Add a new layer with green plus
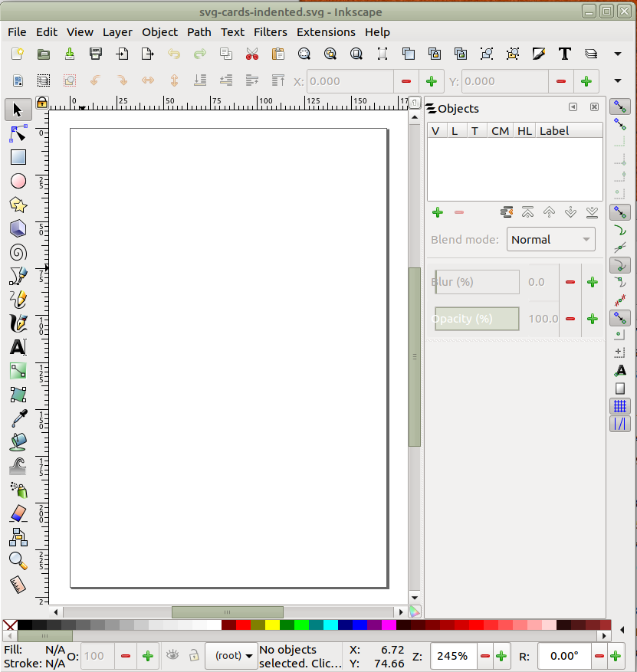 438,212
